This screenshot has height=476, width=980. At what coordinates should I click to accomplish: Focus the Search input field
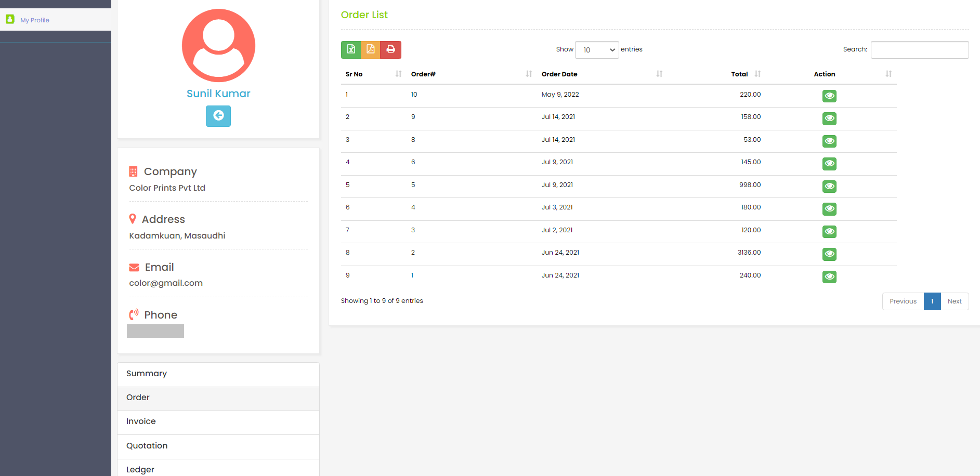(919, 50)
